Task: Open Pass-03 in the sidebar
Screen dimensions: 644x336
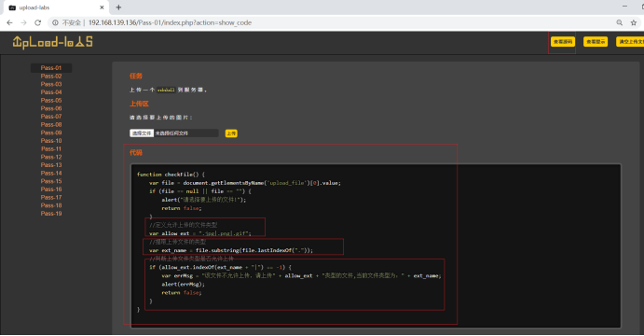Action: [x=51, y=84]
